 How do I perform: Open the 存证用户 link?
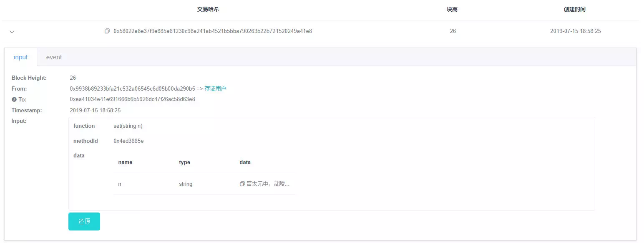pyautogui.click(x=215, y=89)
